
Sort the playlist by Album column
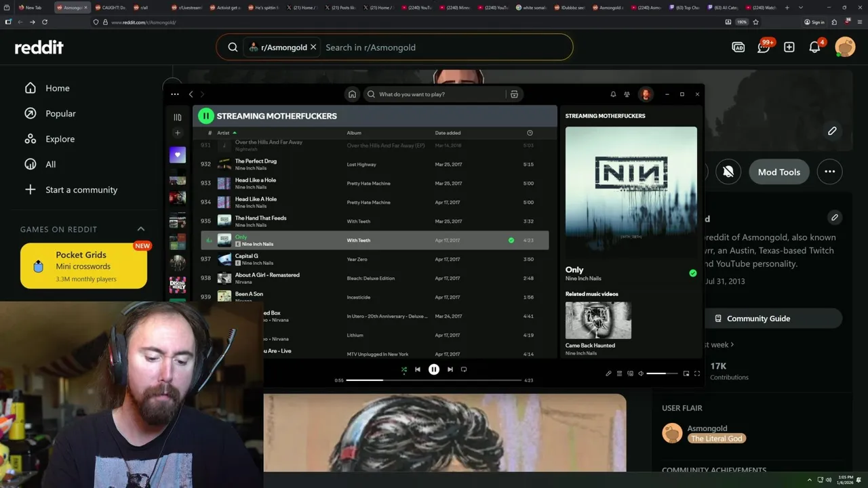354,133
